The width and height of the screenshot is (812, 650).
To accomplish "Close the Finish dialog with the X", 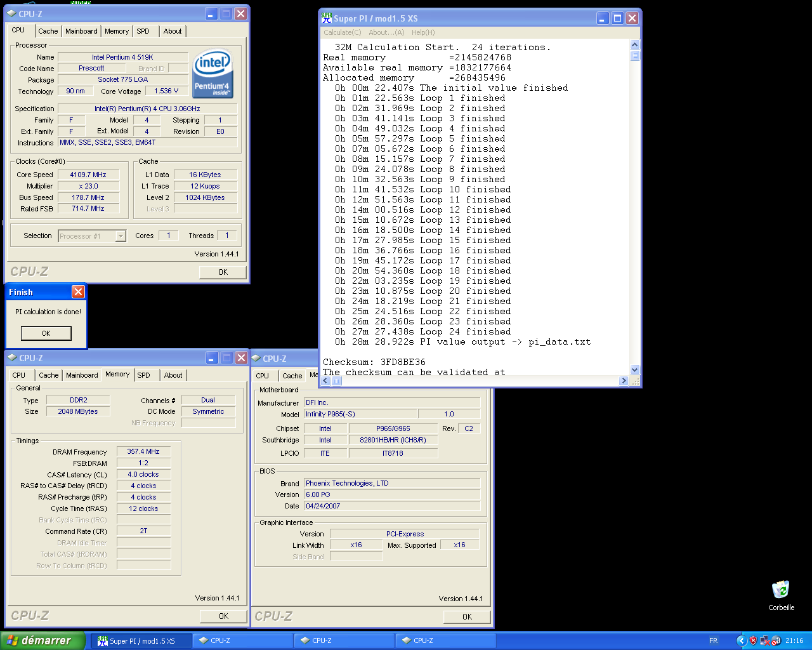I will click(x=78, y=291).
